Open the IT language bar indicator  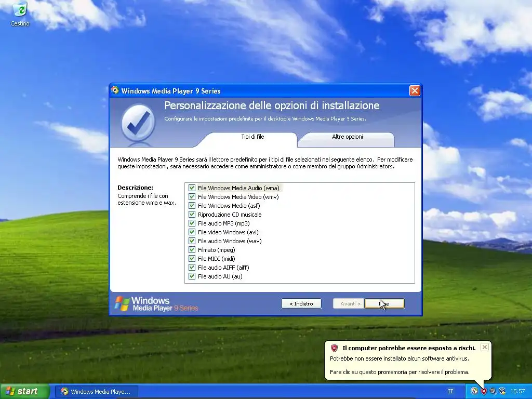[x=450, y=391]
